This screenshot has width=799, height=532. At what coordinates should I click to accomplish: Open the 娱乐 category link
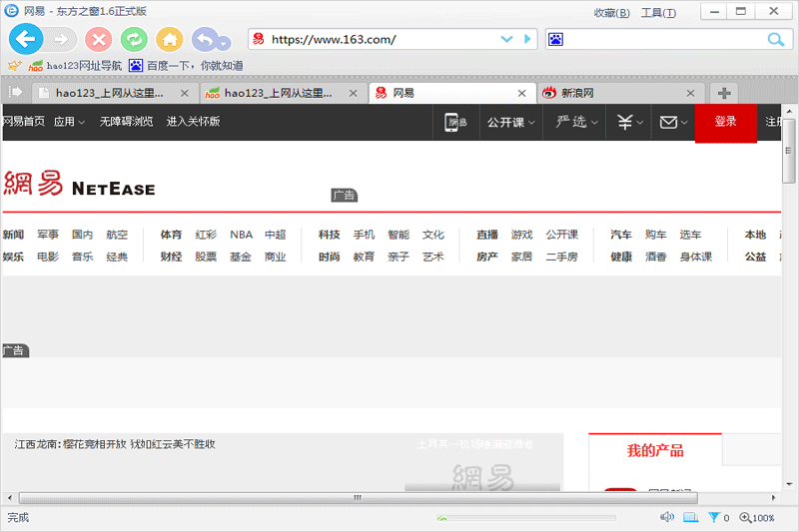pyautogui.click(x=13, y=258)
